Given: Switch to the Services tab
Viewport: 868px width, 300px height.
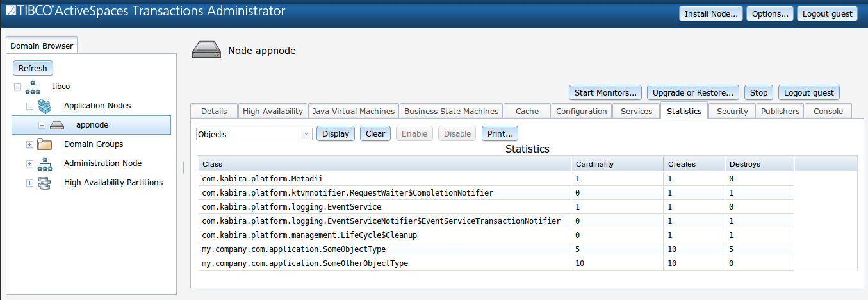Looking at the screenshot, I should [x=637, y=111].
